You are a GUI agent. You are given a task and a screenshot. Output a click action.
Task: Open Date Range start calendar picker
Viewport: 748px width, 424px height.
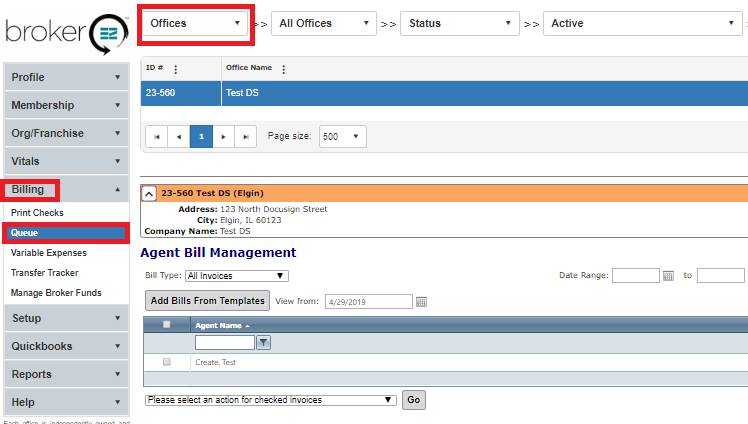[x=668, y=276]
